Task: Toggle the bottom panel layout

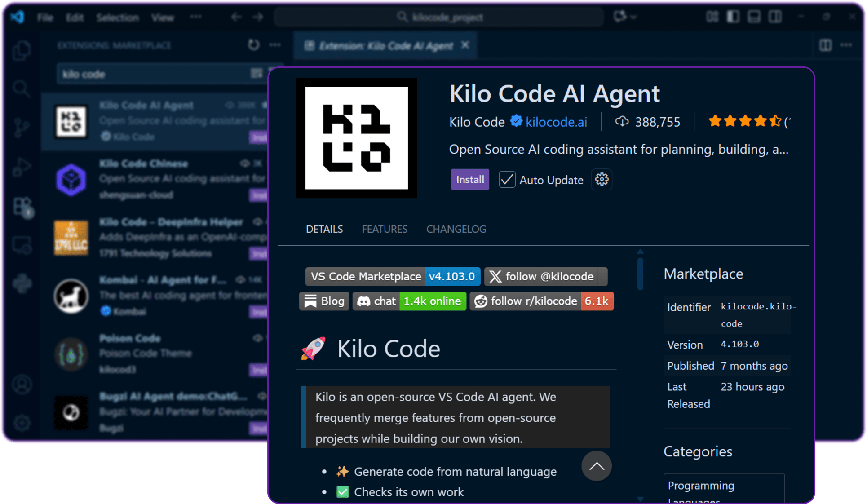Action: click(754, 17)
